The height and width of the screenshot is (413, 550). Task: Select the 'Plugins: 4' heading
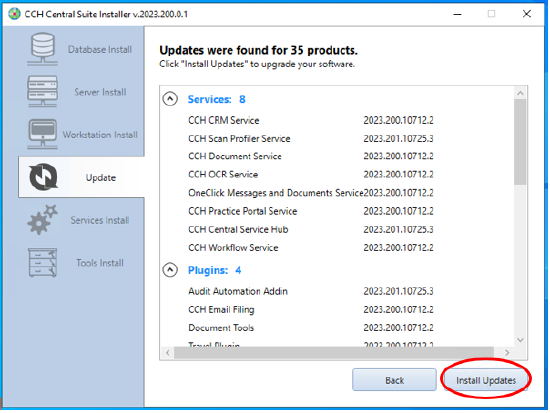(x=214, y=270)
